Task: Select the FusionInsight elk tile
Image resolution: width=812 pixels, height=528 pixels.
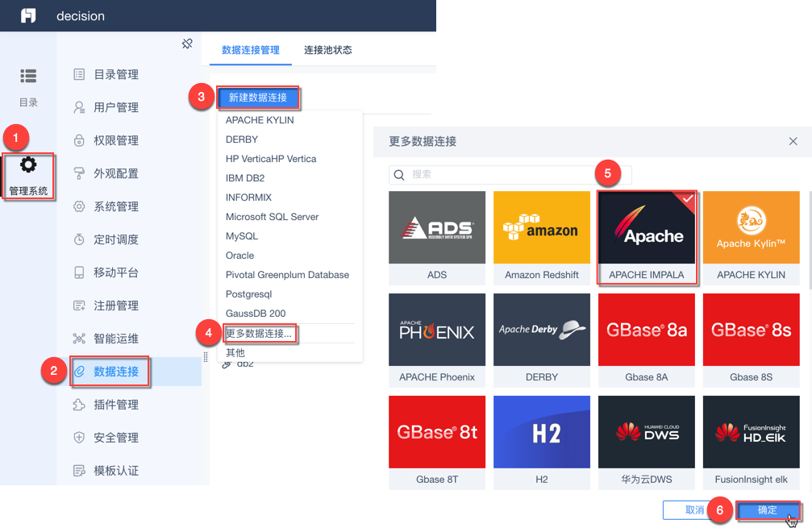Action: click(x=751, y=443)
